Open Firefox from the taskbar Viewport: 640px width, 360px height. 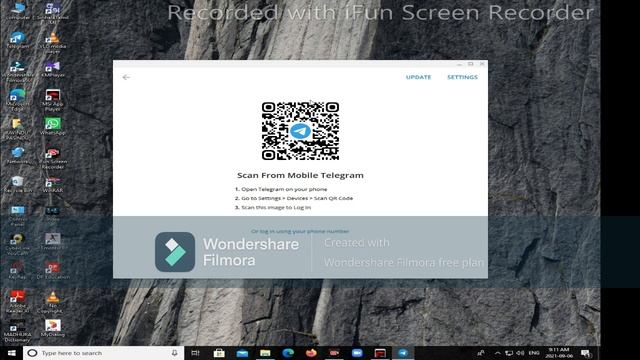311,353
